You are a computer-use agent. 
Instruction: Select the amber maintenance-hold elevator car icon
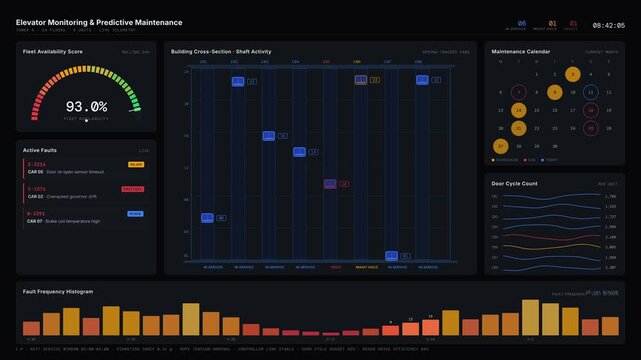pos(361,80)
